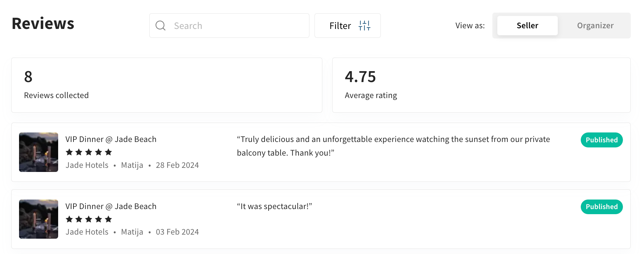Open the "It was spectacular!" review text
Image resolution: width=644 pixels, height=254 pixels.
coord(274,206)
